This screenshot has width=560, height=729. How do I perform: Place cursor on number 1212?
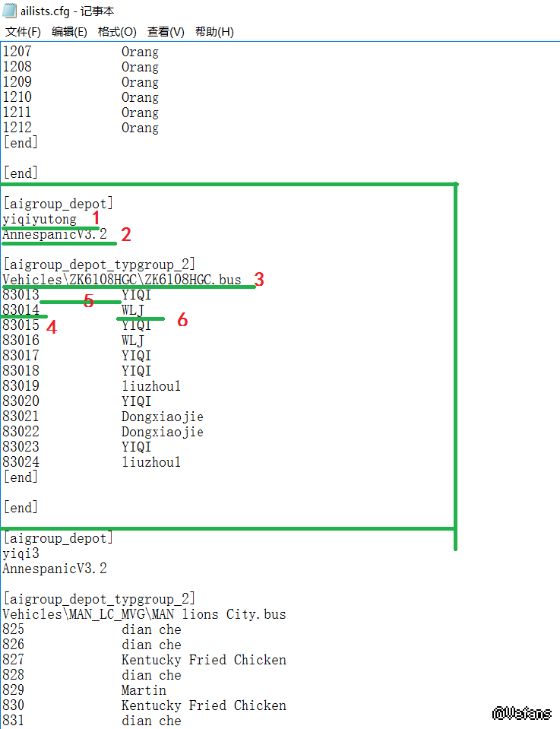pos(17,128)
